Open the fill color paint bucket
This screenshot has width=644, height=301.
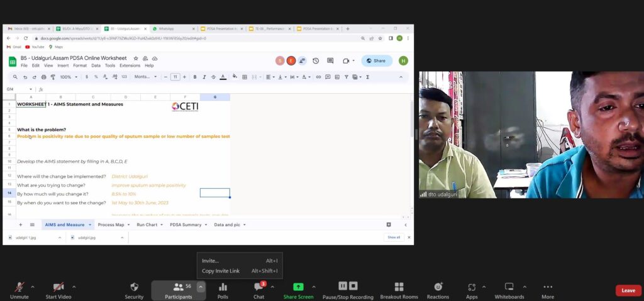click(235, 77)
